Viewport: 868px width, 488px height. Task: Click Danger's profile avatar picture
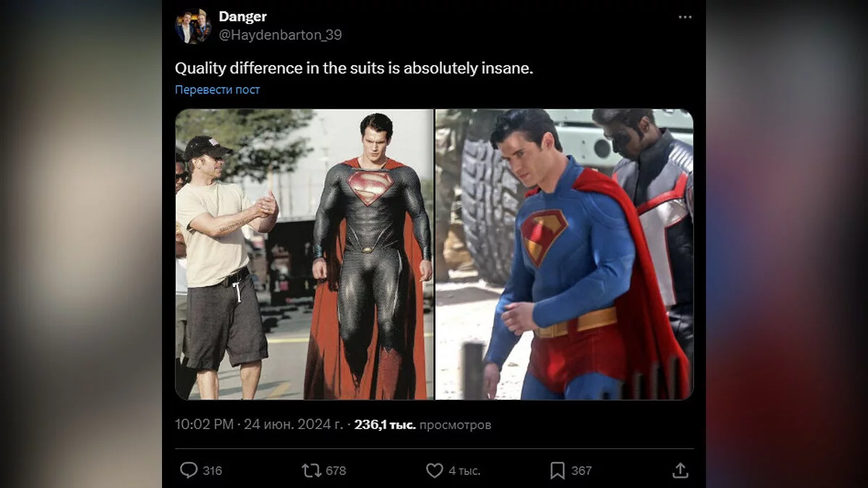pyautogui.click(x=193, y=27)
